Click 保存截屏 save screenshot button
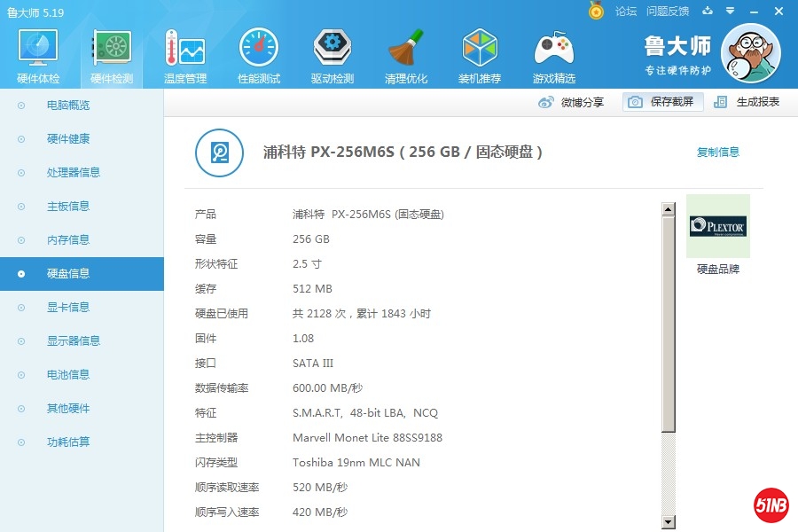798x532 pixels. pyautogui.click(x=663, y=102)
